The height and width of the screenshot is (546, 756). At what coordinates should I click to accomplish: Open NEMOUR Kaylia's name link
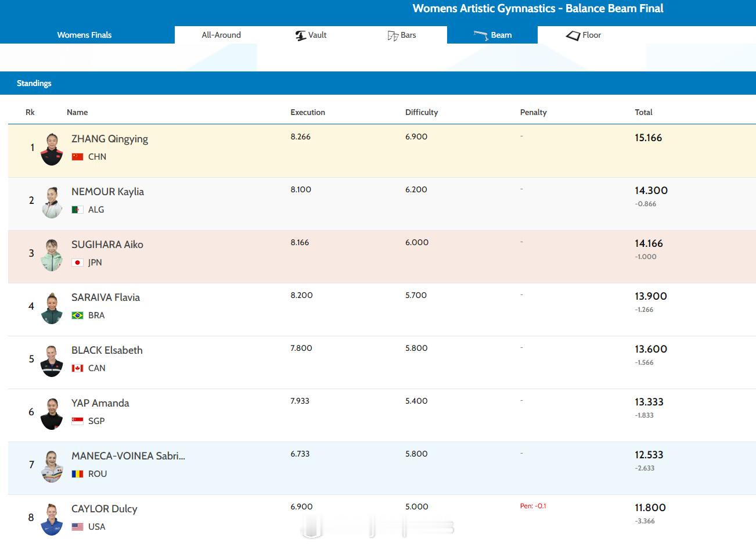click(x=107, y=192)
